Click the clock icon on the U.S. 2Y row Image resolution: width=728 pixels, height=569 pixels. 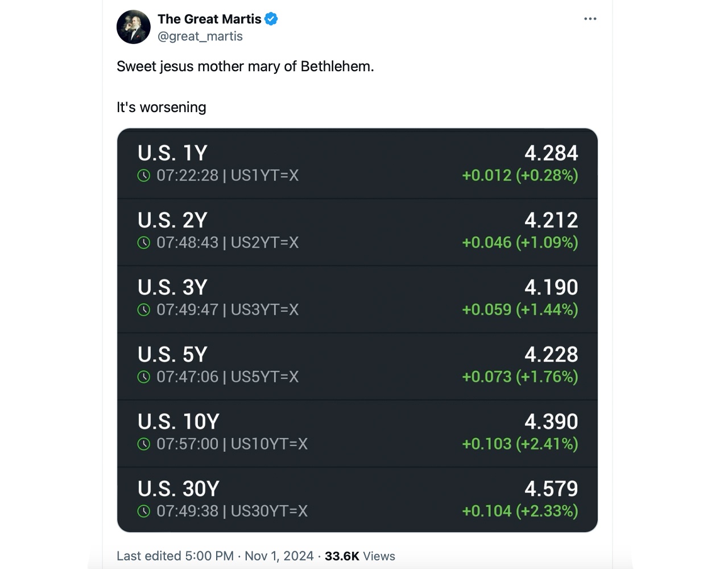coord(144,243)
